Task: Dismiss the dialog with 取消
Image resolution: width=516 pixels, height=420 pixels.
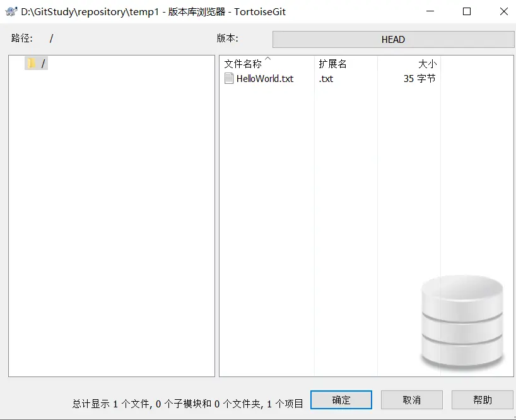Action: [411, 400]
